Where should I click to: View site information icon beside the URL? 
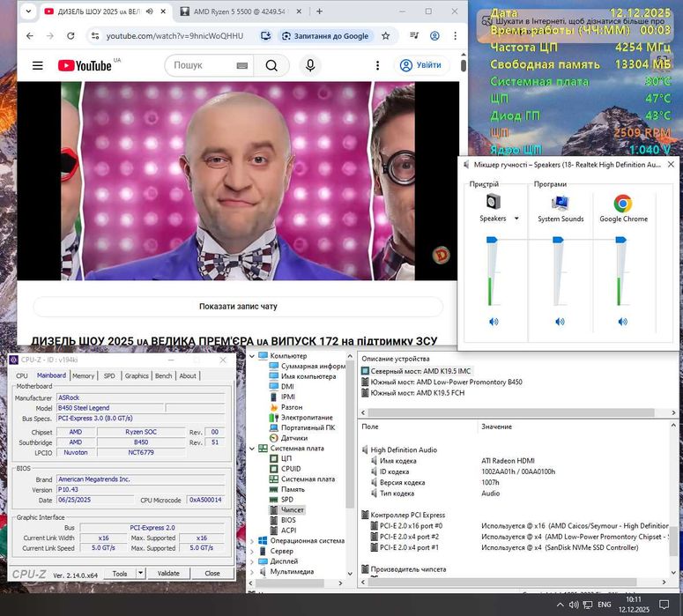point(95,36)
